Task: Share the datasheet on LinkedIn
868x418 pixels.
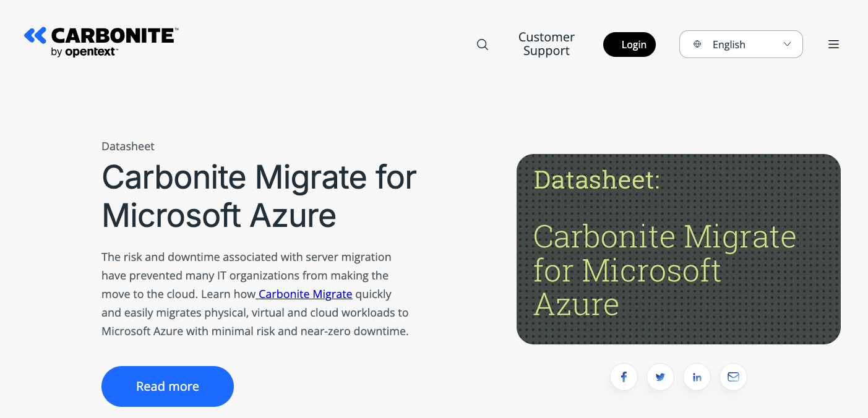Action: pos(697,377)
